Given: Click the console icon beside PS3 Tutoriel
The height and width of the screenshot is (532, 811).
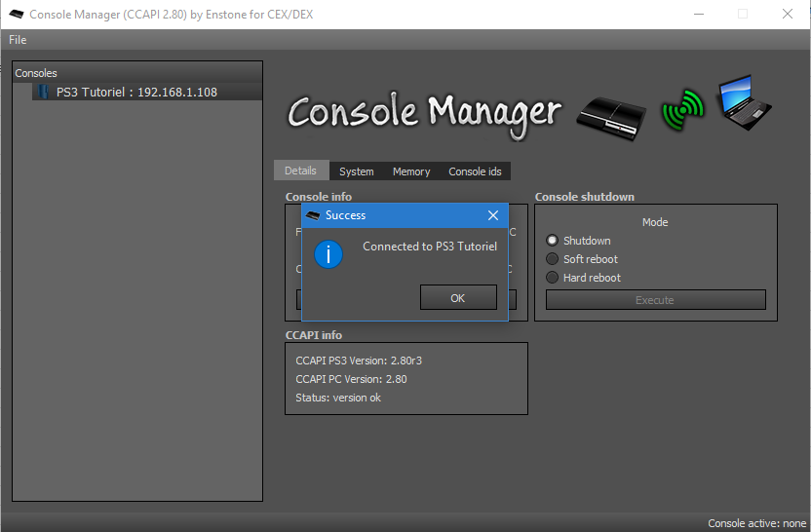Looking at the screenshot, I should click(x=44, y=92).
